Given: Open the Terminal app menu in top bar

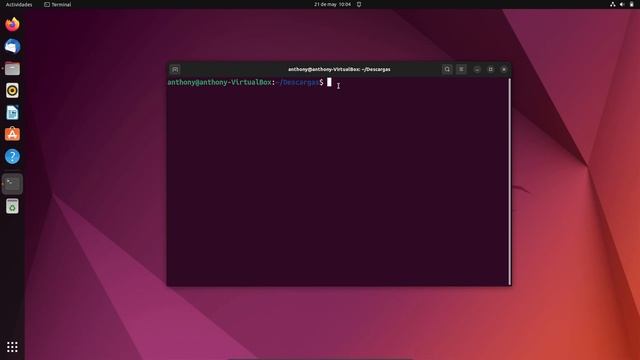Looking at the screenshot, I should pos(58,4).
